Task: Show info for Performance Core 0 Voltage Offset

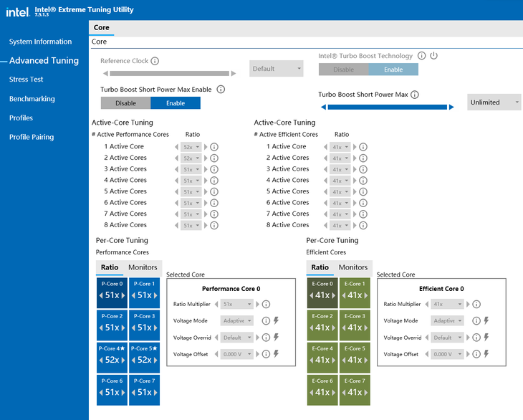Action: pyautogui.click(x=266, y=354)
